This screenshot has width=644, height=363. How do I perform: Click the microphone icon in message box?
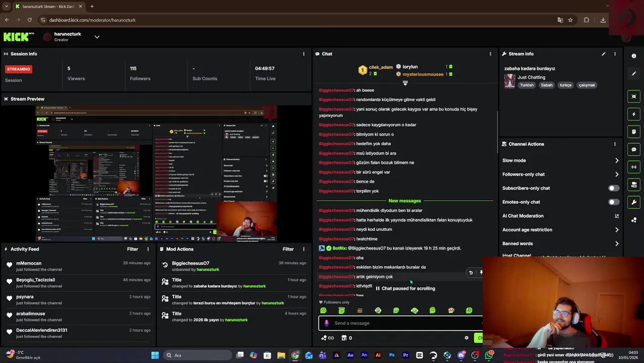(326, 323)
